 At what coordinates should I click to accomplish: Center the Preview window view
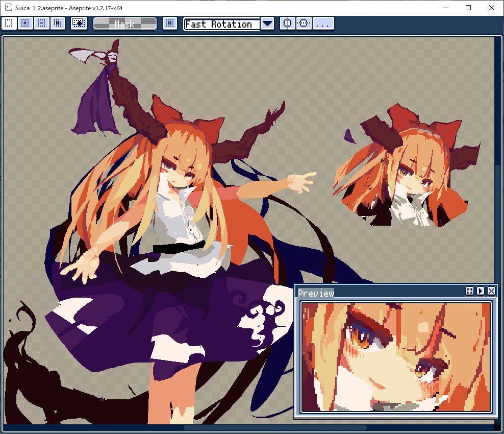coord(470,291)
